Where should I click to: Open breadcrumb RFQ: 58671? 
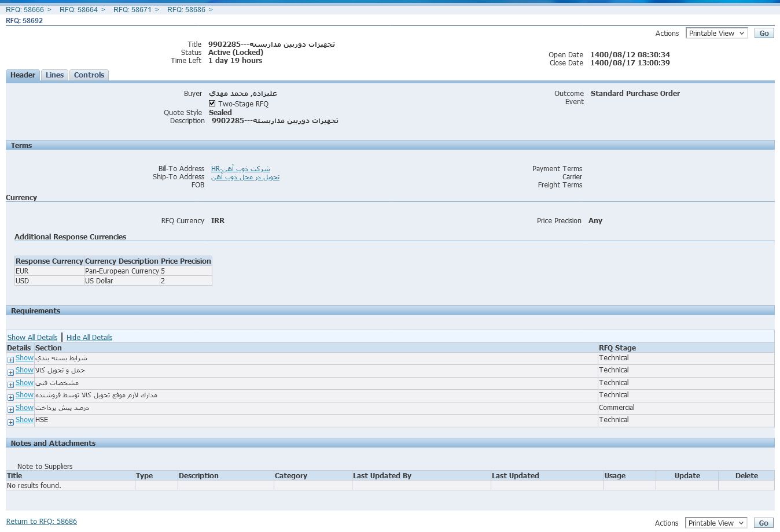pyautogui.click(x=133, y=10)
